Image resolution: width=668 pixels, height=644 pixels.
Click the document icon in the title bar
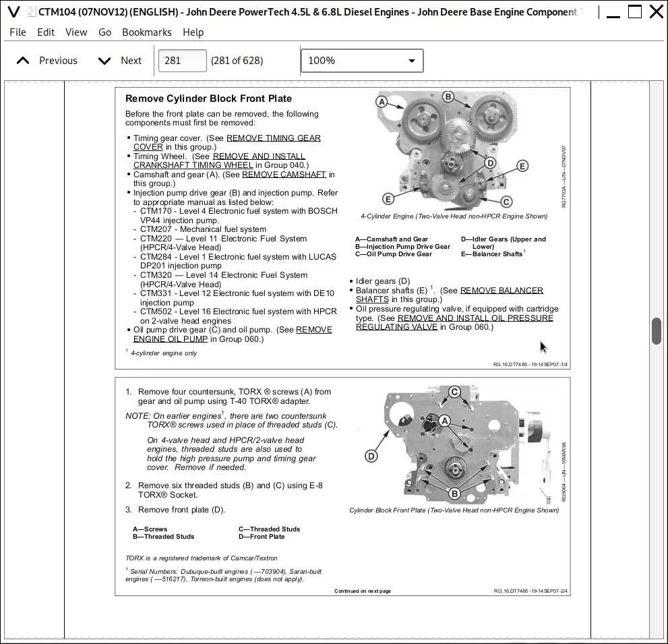(31, 11)
